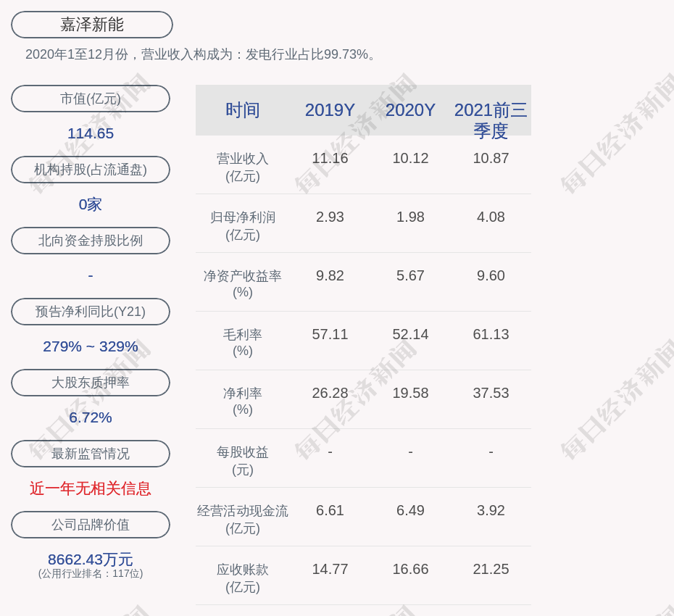Click the 机构持股(占流通盘) label pill
This screenshot has width=674, height=616.
point(91,170)
